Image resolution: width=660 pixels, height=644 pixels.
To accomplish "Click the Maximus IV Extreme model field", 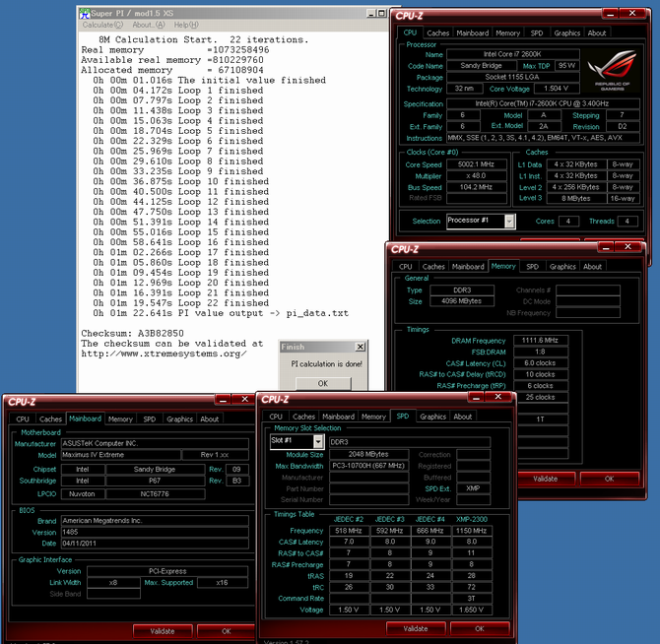I will [x=121, y=455].
